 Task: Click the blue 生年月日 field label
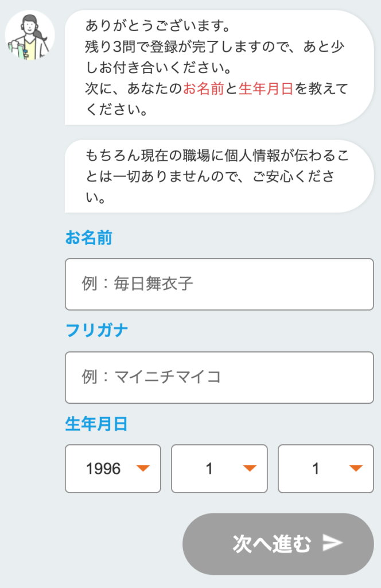point(96,424)
